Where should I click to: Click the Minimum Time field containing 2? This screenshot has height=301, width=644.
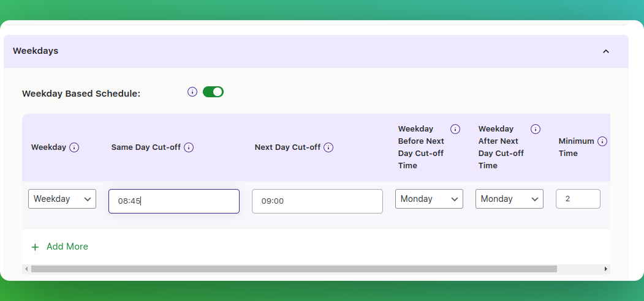(578, 199)
